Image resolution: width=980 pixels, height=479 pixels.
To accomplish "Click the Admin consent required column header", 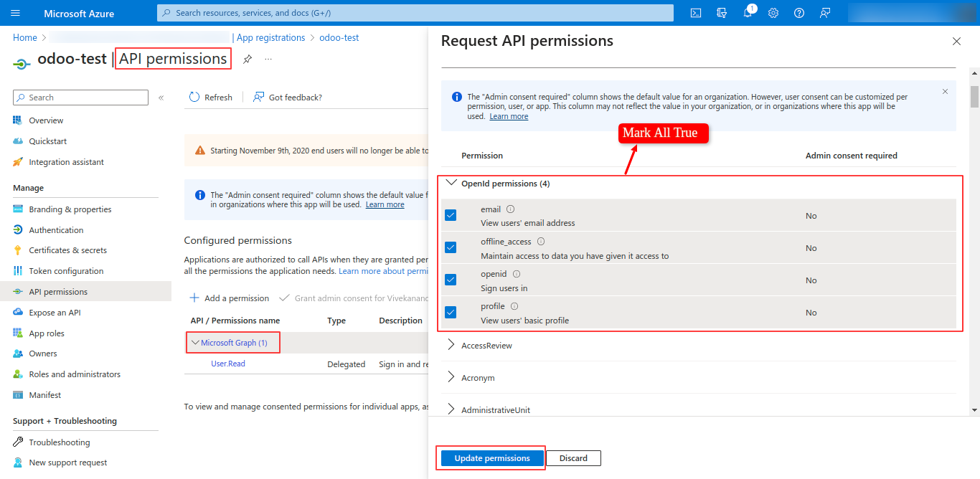I will point(852,156).
